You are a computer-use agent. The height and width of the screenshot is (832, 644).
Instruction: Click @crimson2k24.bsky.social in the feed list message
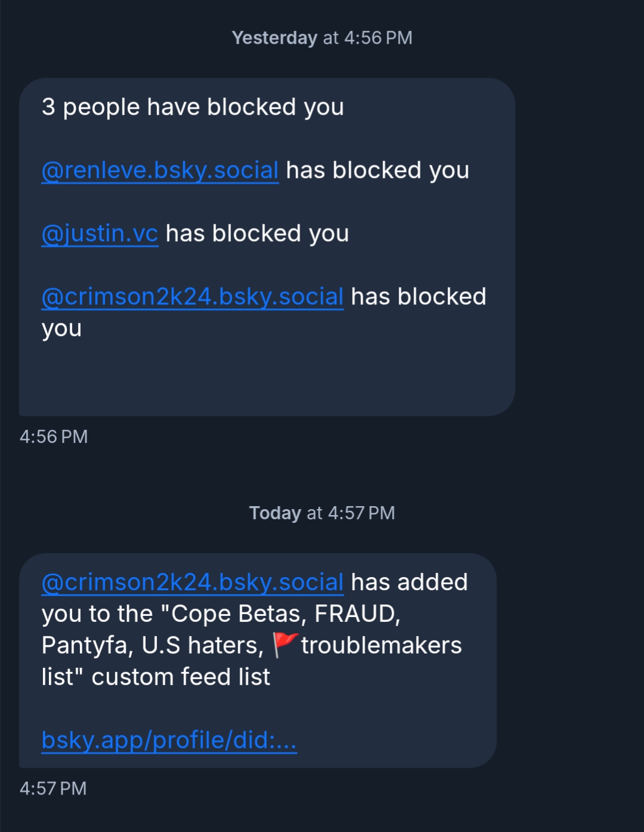pyautogui.click(x=192, y=582)
